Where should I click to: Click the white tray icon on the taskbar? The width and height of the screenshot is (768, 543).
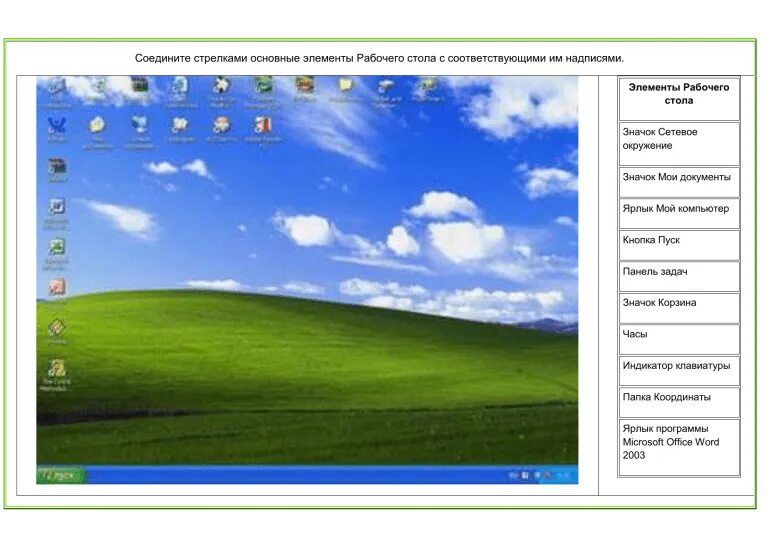tap(525, 475)
